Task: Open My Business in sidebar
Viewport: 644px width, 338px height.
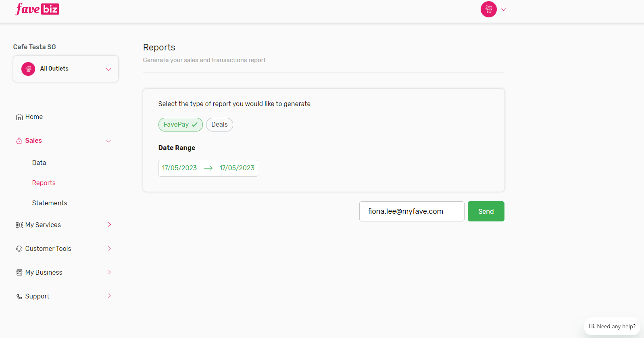Action: (44, 273)
